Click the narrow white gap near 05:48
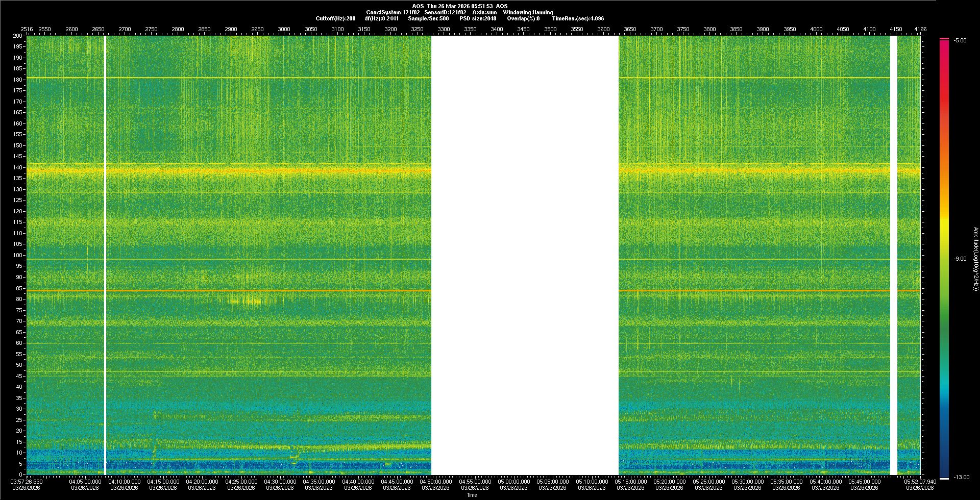Viewport: 980px width, 500px height. [x=893, y=255]
